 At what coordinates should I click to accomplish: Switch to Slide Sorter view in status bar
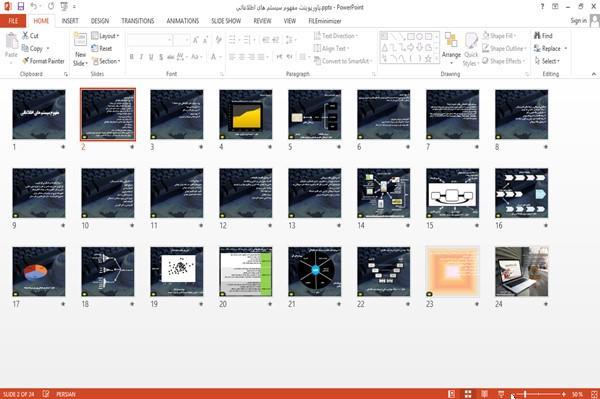click(x=468, y=394)
